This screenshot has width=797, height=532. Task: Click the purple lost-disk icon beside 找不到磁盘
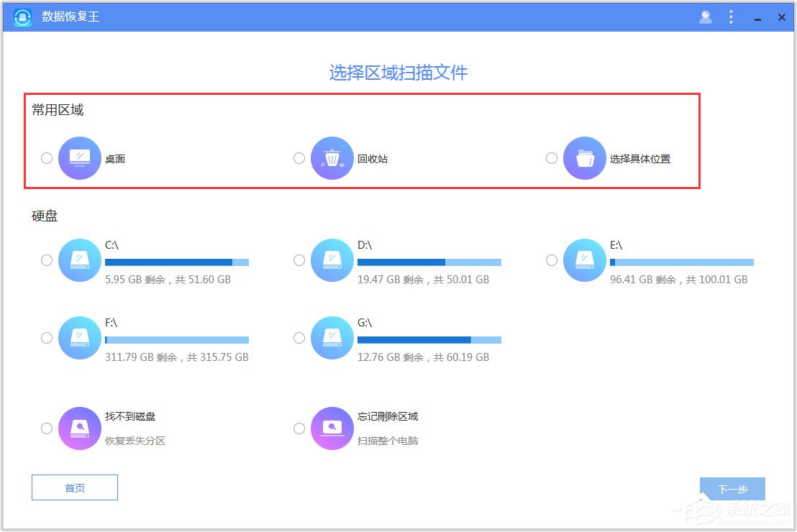tap(79, 428)
